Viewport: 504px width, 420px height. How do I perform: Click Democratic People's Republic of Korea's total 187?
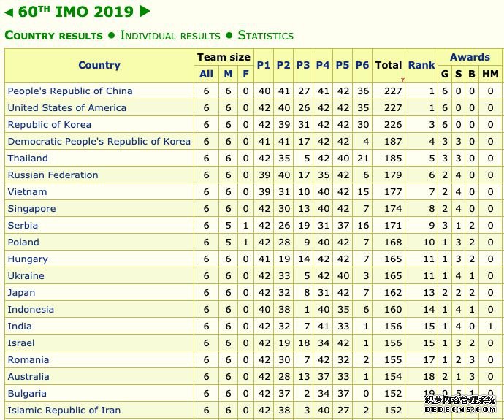pyautogui.click(x=393, y=142)
